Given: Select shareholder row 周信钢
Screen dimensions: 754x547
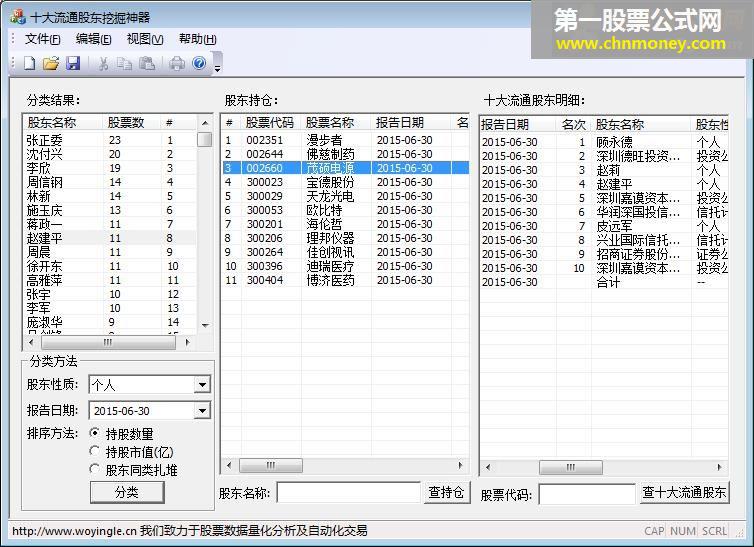Looking at the screenshot, I should 110,182.
